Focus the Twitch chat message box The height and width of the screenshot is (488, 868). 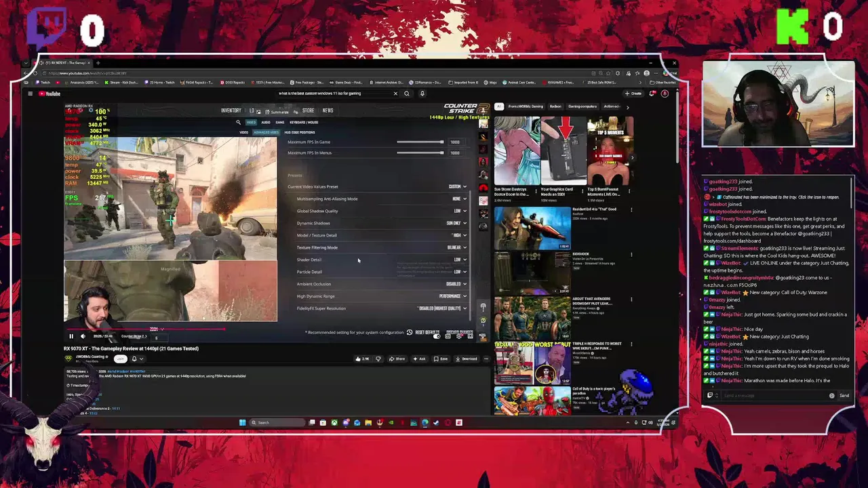(x=774, y=396)
